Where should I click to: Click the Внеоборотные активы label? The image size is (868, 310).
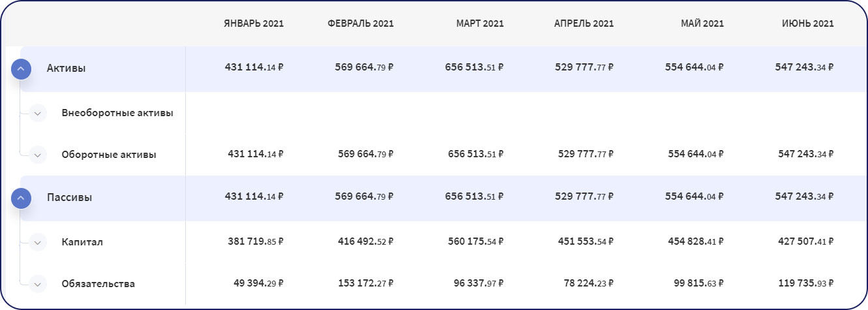117,113
